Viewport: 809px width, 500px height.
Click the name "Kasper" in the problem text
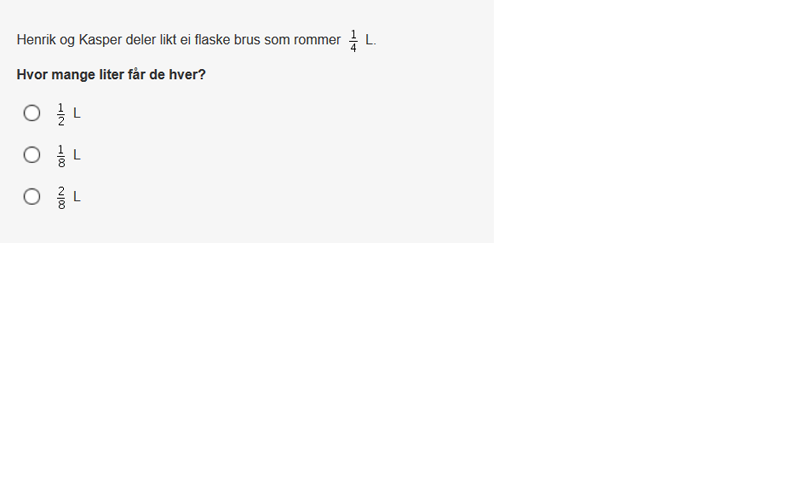(100, 41)
